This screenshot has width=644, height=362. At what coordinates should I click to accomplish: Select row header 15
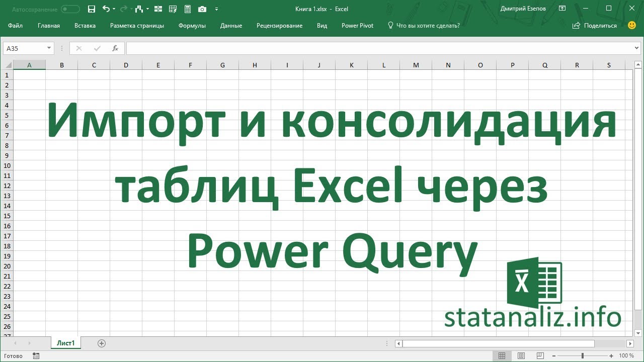7,216
